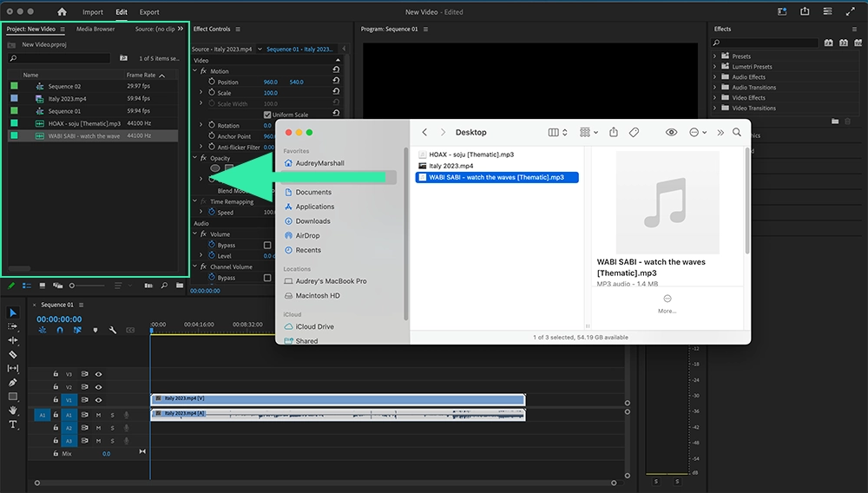The width and height of the screenshot is (868, 493).
Task: Toggle lock on track V3
Action: pyautogui.click(x=56, y=374)
